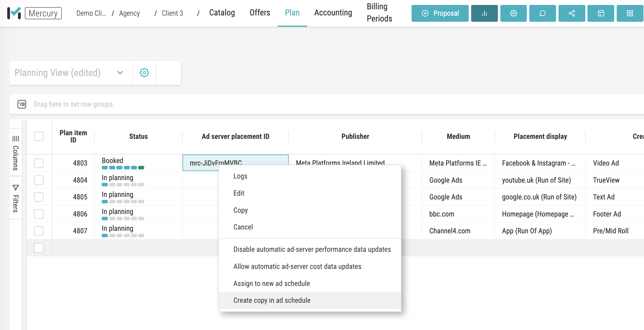Sort by Publisher column header
This screenshot has height=330, width=644.
tap(355, 136)
